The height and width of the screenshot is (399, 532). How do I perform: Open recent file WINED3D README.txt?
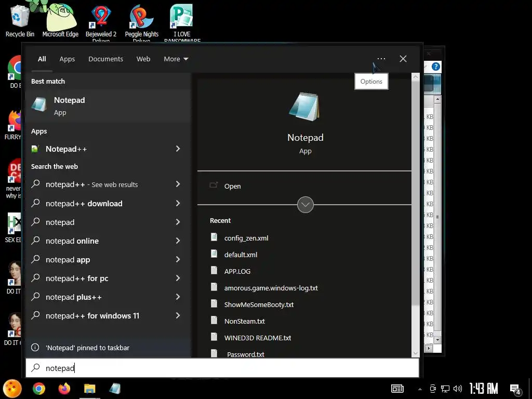click(x=258, y=338)
